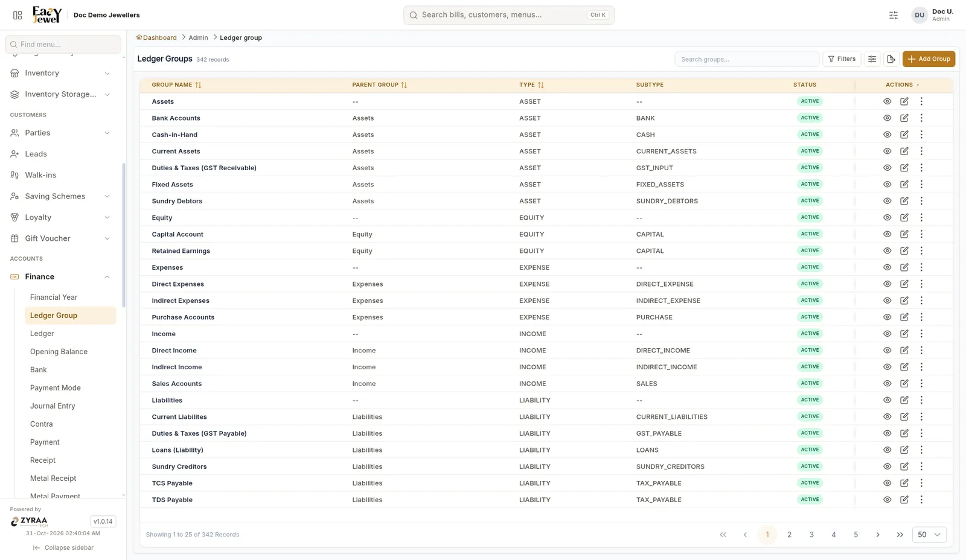Edit the Bank Accounts group
This screenshot has width=966, height=560.
[x=904, y=118]
